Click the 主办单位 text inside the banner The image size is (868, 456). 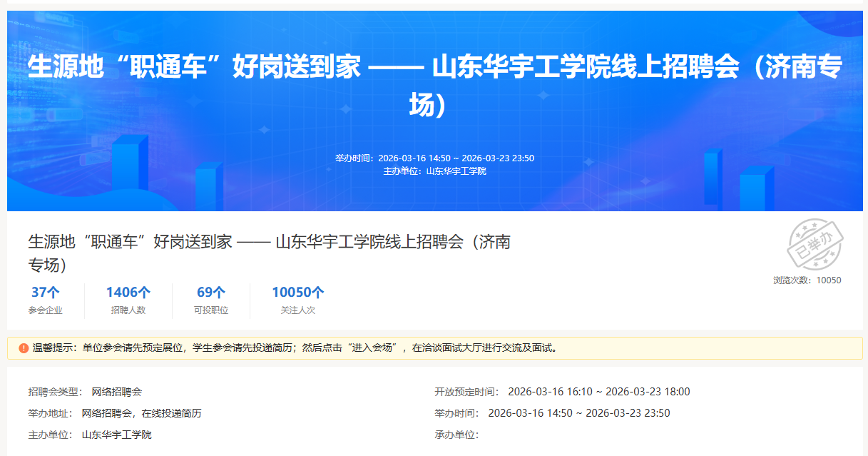[434, 171]
